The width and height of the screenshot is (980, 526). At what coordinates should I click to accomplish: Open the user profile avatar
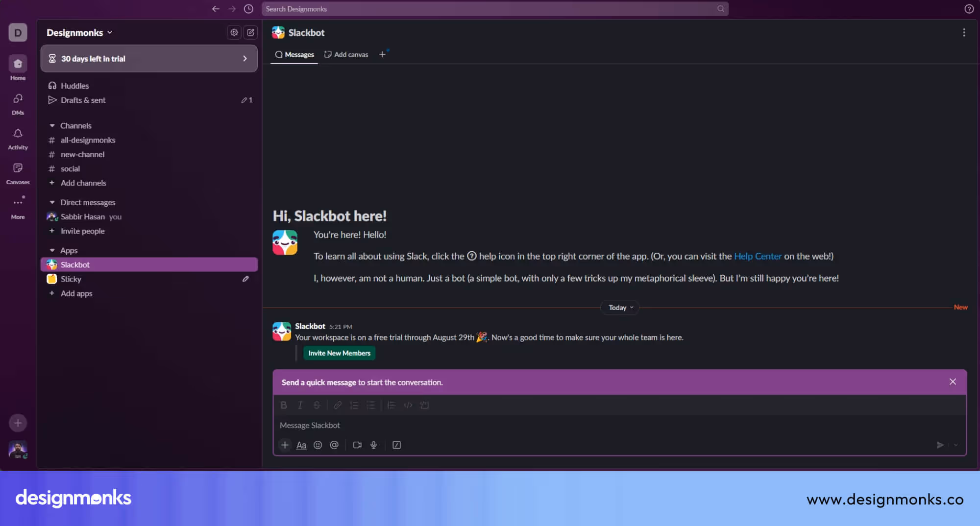click(18, 449)
